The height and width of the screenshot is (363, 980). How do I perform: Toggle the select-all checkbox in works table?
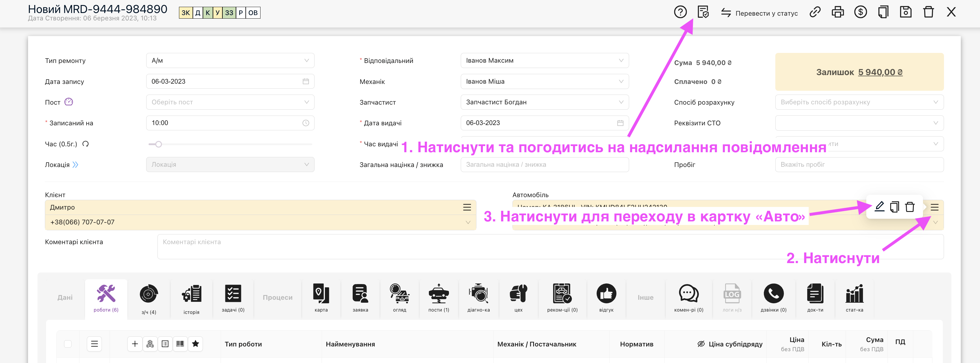pyautogui.click(x=68, y=344)
